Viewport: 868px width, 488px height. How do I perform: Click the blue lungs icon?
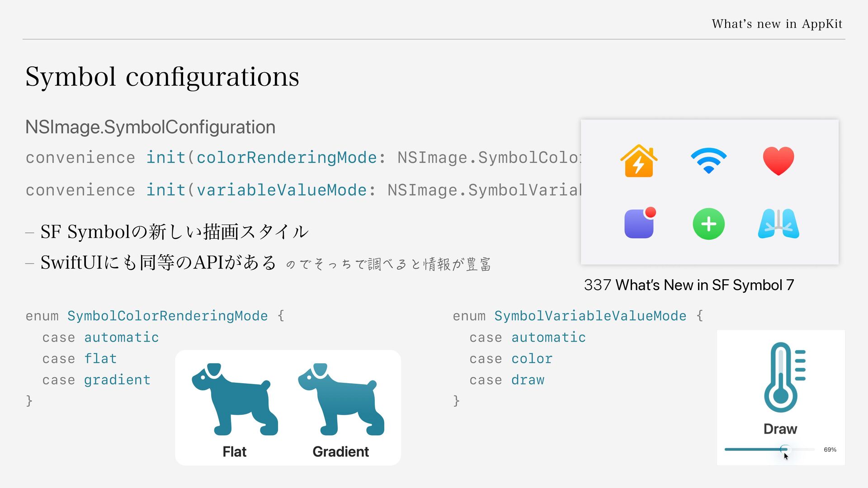pyautogui.click(x=778, y=223)
